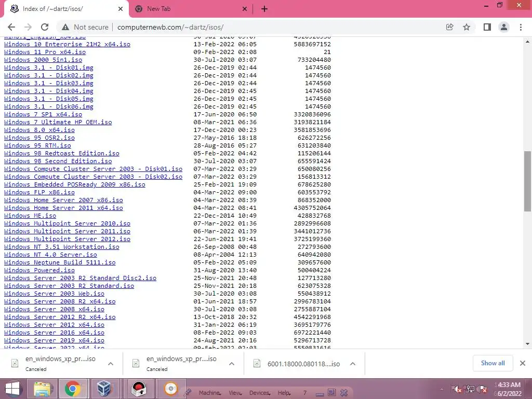Click Windows 7 SP1 x64.iso link

43,114
